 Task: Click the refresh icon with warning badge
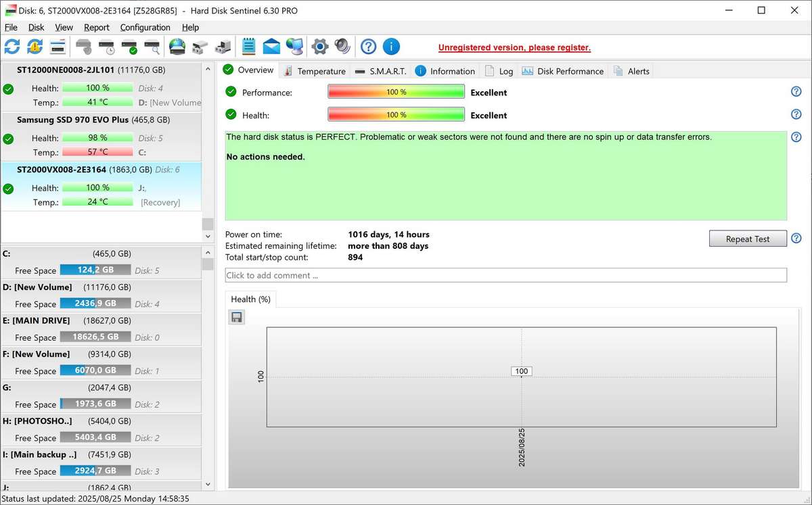(35, 47)
